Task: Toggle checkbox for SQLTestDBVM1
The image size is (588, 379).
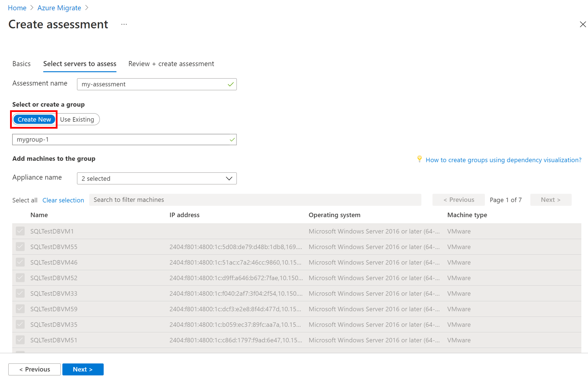Action: (20, 231)
